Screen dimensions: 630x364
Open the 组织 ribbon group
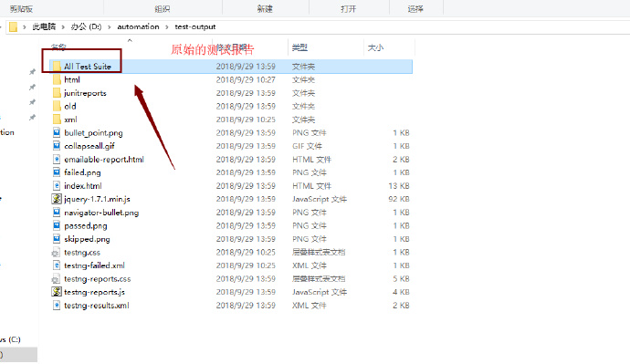[x=163, y=9]
